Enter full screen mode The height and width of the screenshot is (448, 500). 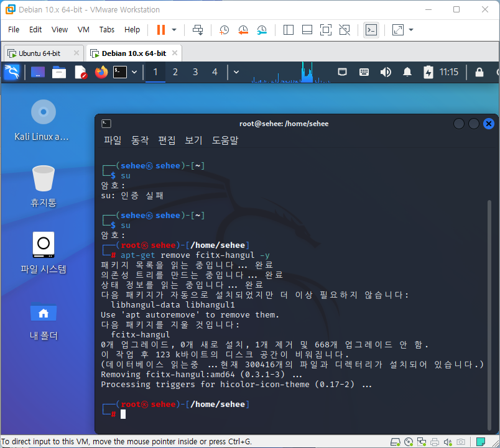tap(326, 30)
